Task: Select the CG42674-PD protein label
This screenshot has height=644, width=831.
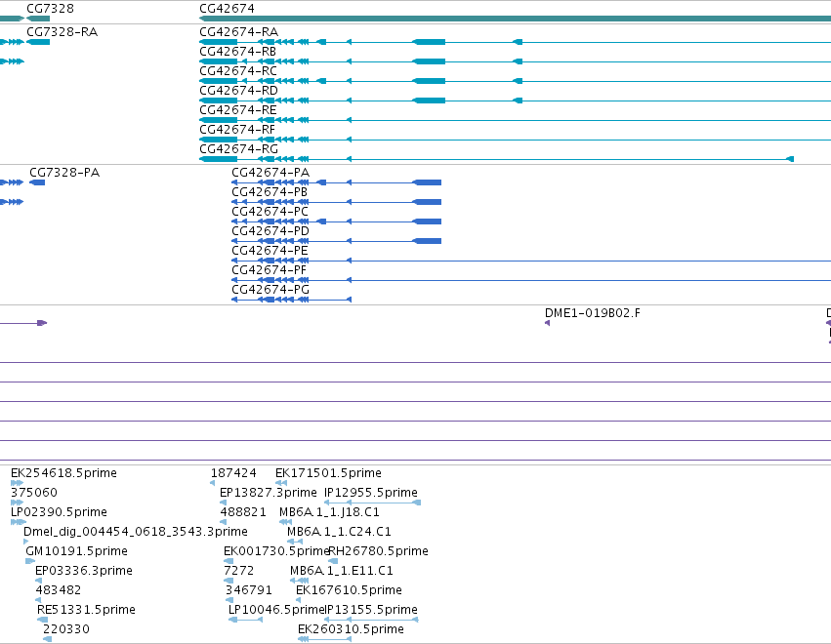Action: coord(270,231)
